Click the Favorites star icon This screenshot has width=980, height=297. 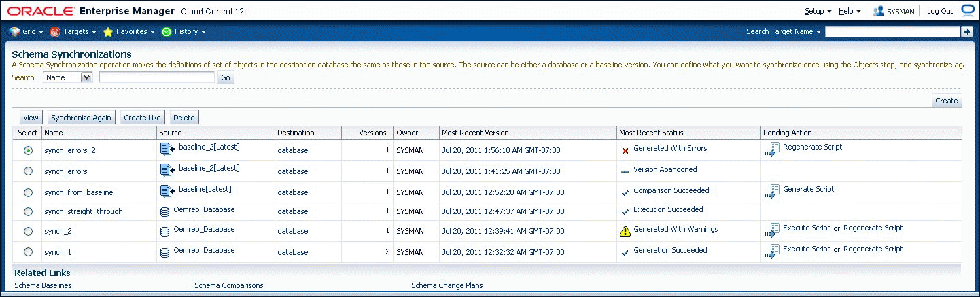pyautogui.click(x=108, y=31)
